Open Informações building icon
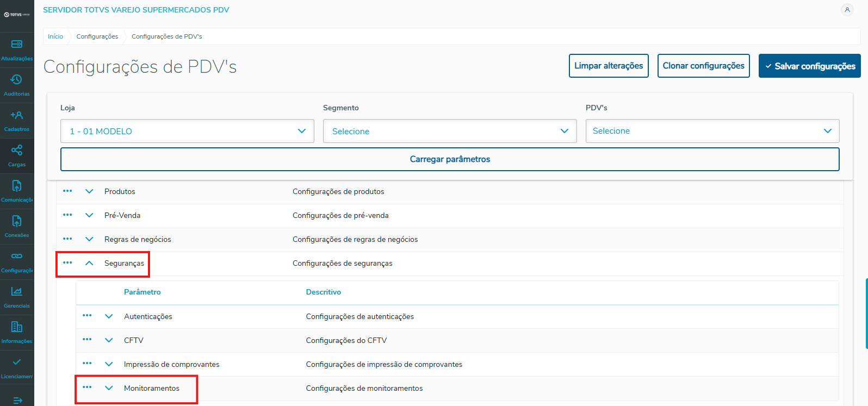This screenshot has width=868, height=406. coord(17,332)
